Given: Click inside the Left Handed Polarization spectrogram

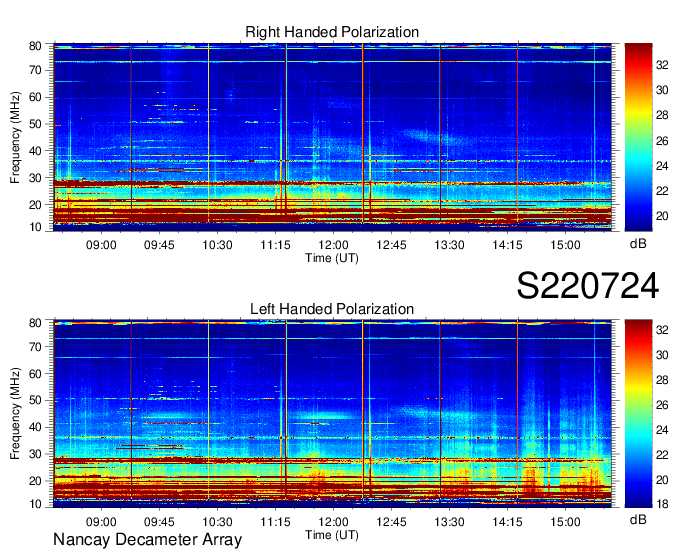Looking at the screenshot, I should (332, 414).
